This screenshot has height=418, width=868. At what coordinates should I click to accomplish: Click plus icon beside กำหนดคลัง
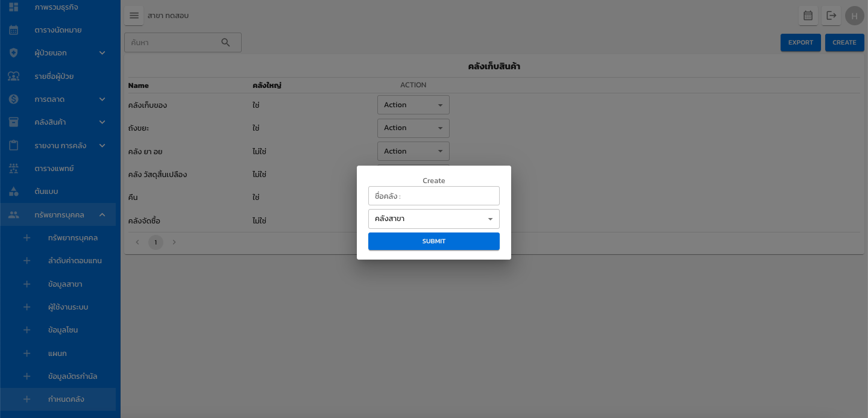coord(27,399)
